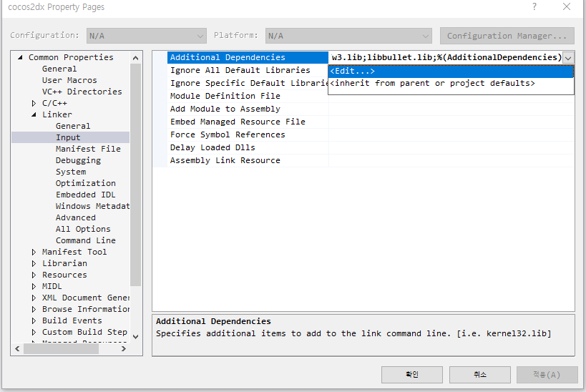Select Optimization under Linker
Image resolution: width=586 pixels, height=392 pixels.
[x=86, y=183]
